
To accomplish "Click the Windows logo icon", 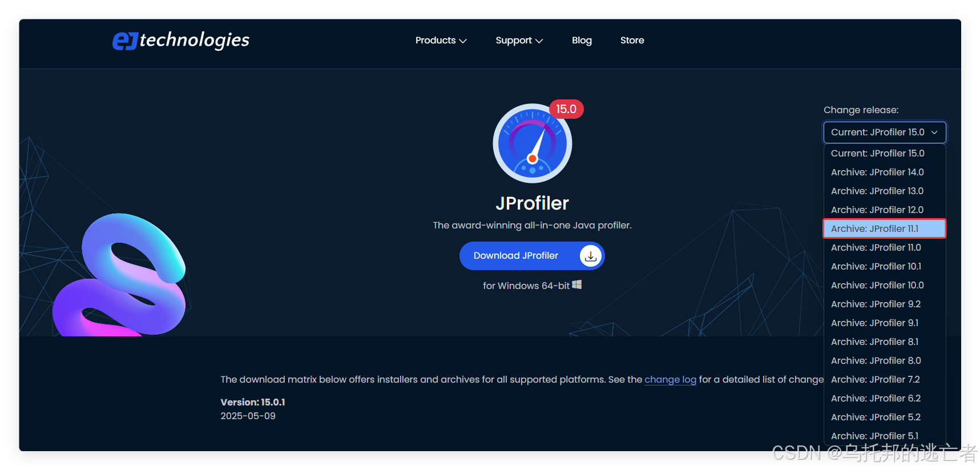I will (x=577, y=284).
